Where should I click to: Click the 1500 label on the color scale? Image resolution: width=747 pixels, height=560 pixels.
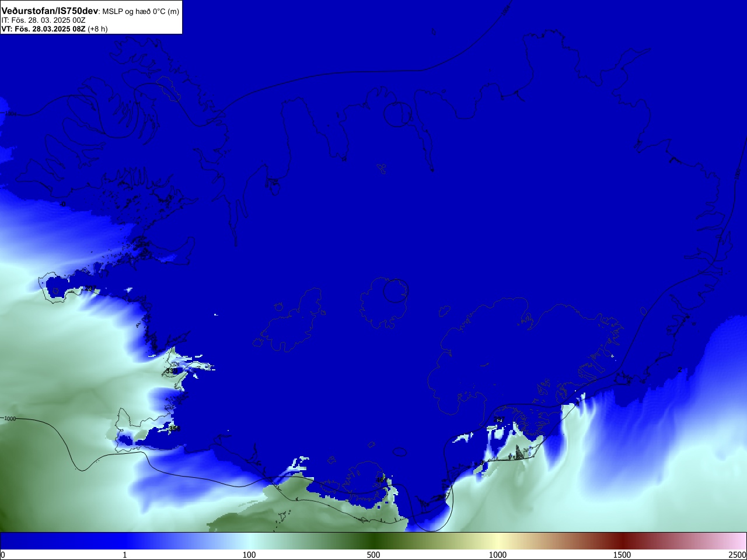point(622,555)
